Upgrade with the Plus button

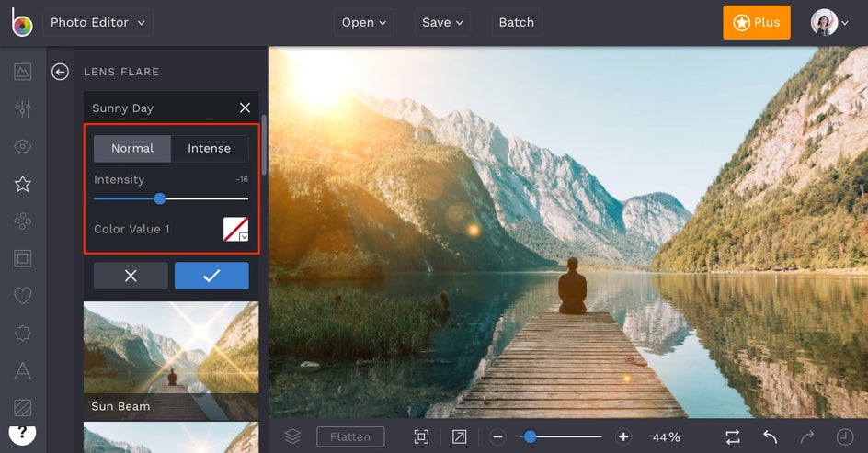pyautogui.click(x=756, y=23)
